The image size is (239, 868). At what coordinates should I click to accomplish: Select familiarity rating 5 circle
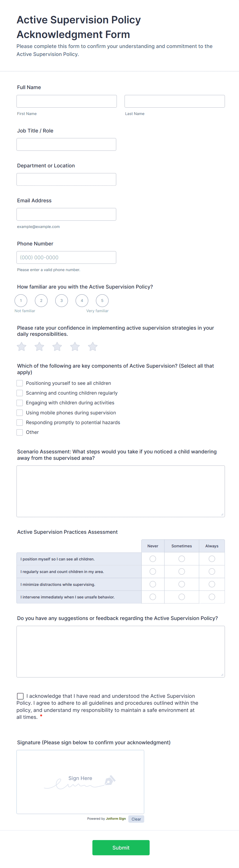(x=102, y=301)
